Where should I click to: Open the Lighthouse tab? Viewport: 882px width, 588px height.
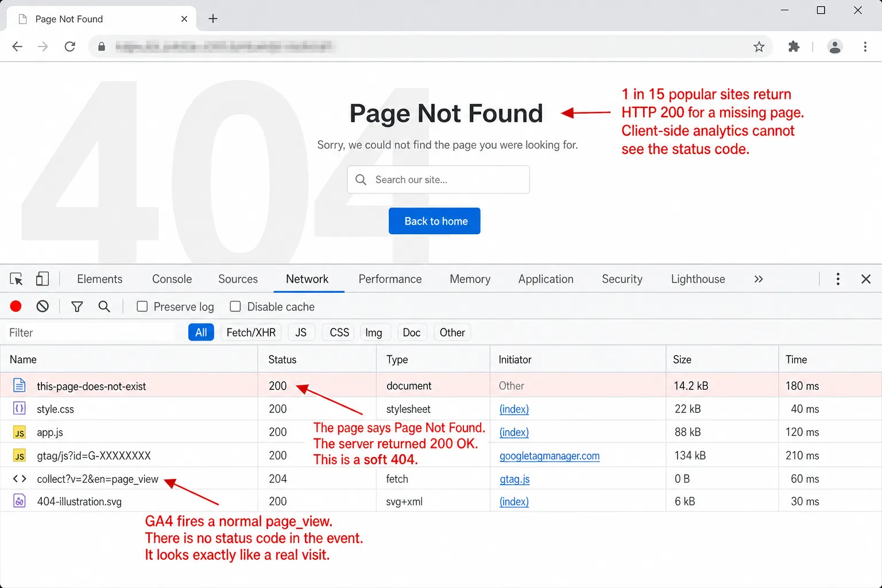[698, 279]
